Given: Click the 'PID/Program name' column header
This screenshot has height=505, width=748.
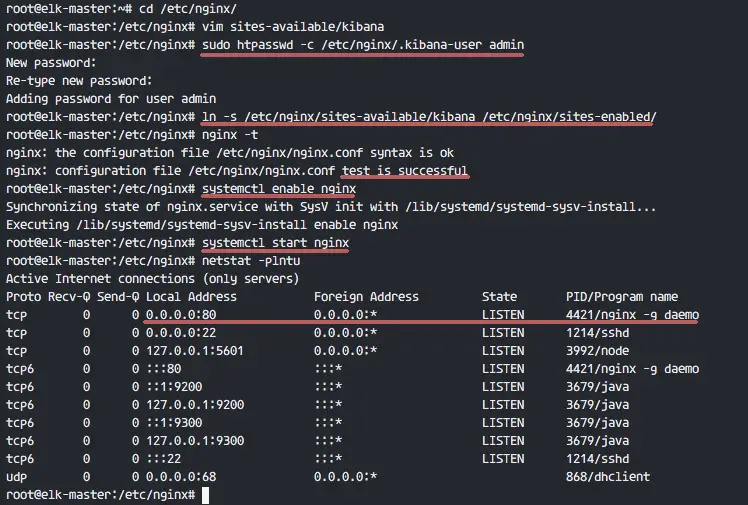Looking at the screenshot, I should [622, 297].
